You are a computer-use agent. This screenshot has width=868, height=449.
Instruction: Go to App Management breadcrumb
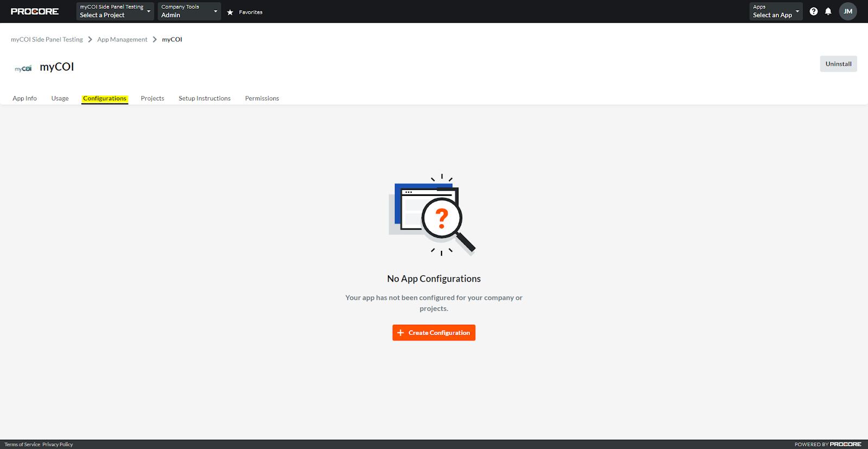(123, 40)
